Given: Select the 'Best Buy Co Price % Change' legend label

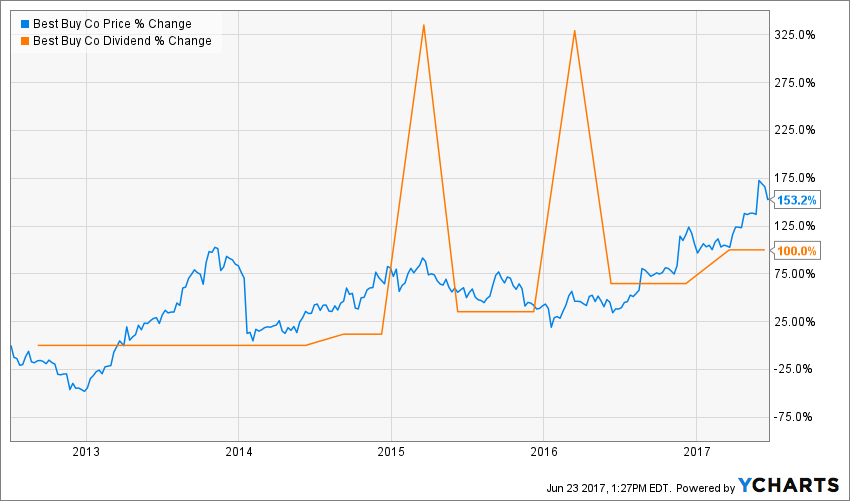Looking at the screenshot, I should point(112,24).
